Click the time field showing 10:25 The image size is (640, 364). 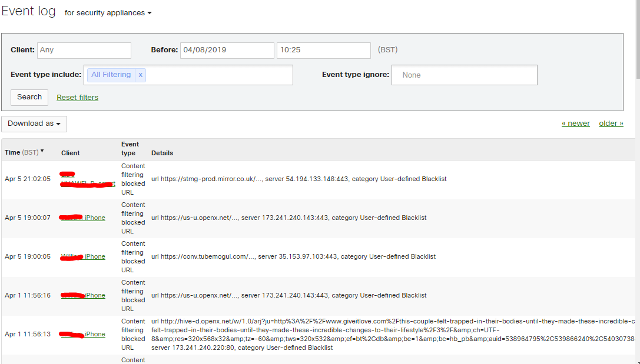pos(323,50)
